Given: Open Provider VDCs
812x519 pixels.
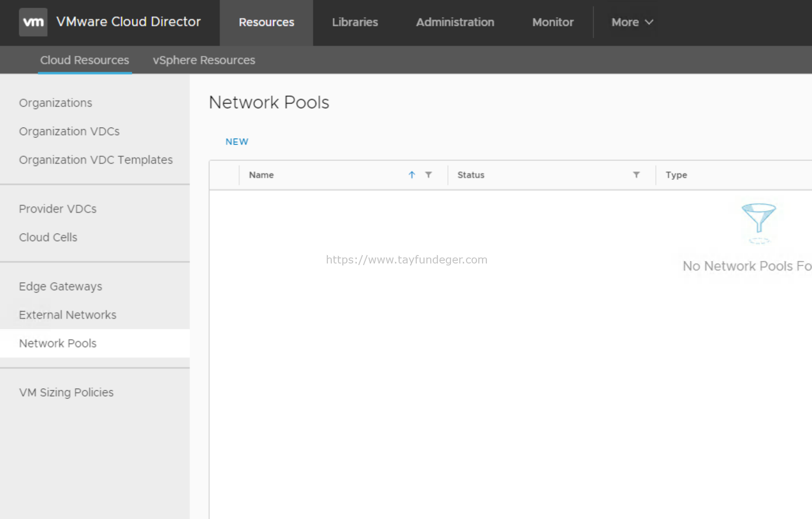Looking at the screenshot, I should coord(57,209).
